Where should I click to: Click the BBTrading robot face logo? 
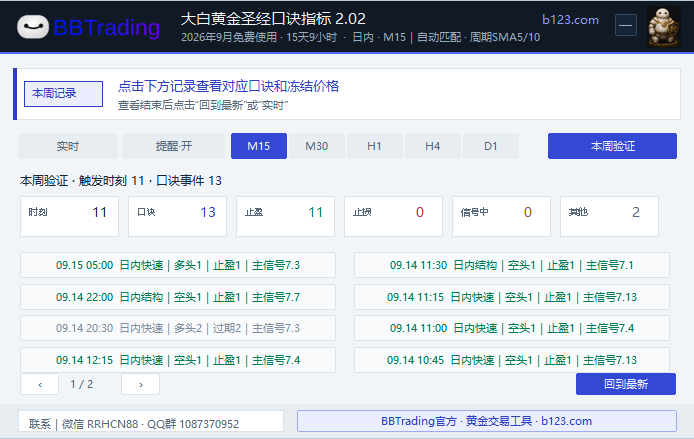[x=33, y=27]
